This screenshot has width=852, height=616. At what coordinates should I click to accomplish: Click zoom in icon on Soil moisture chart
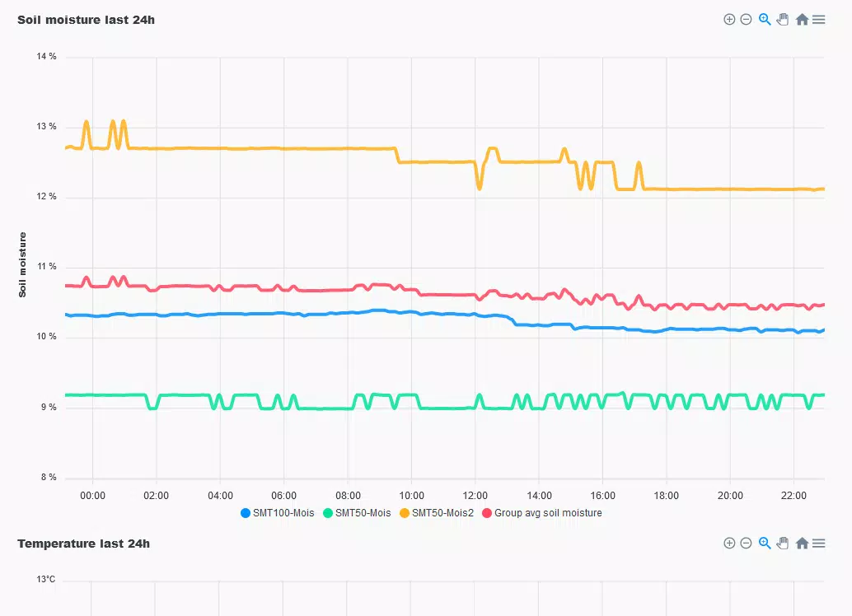click(729, 20)
